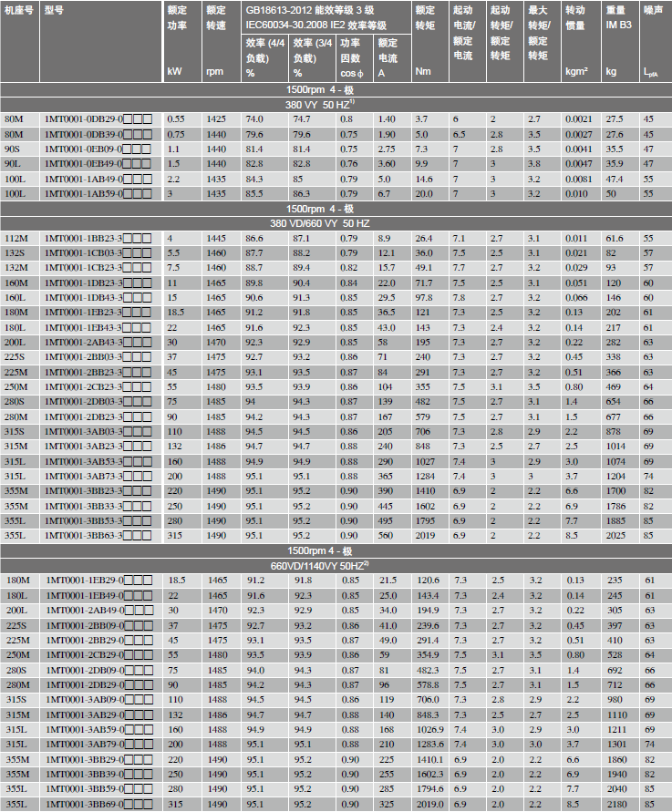Viewport: 672px width, 812px height.
Task: Click the GB18613-2012 efficiency class header
Action: coord(319,16)
